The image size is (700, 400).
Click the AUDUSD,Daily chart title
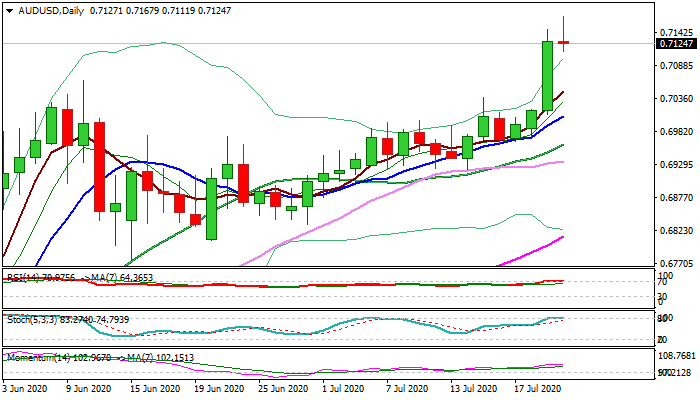tap(44, 10)
